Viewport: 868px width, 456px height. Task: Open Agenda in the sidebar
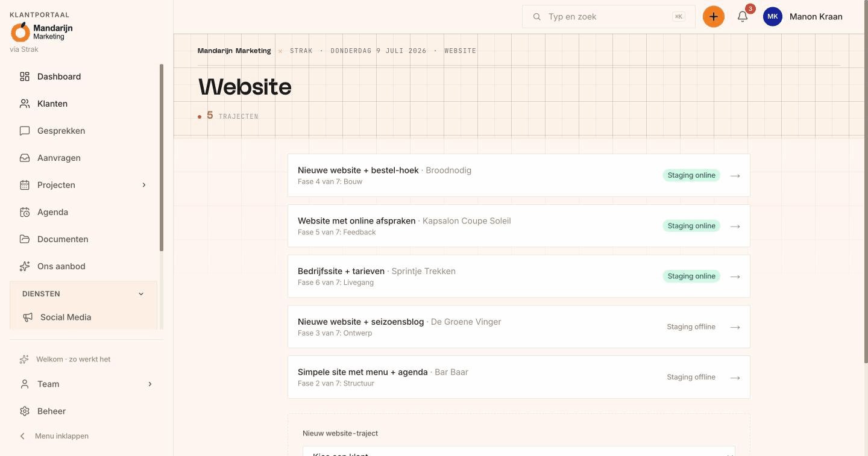click(52, 212)
